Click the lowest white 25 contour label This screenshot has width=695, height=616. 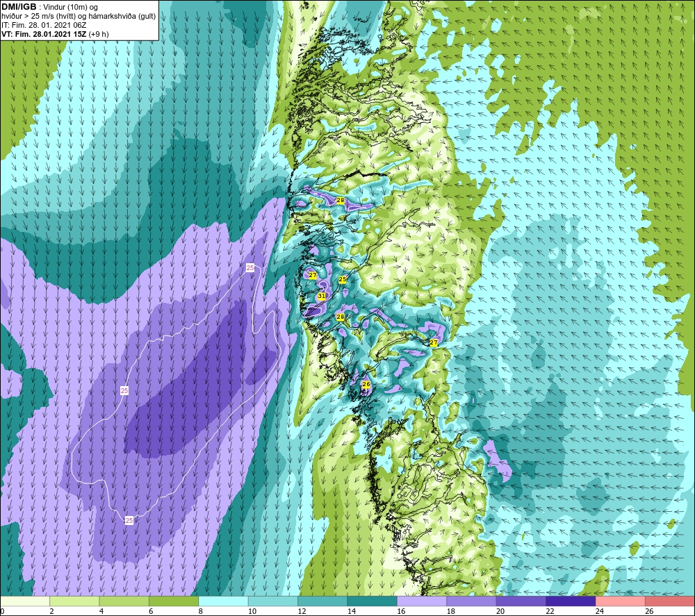tap(129, 520)
